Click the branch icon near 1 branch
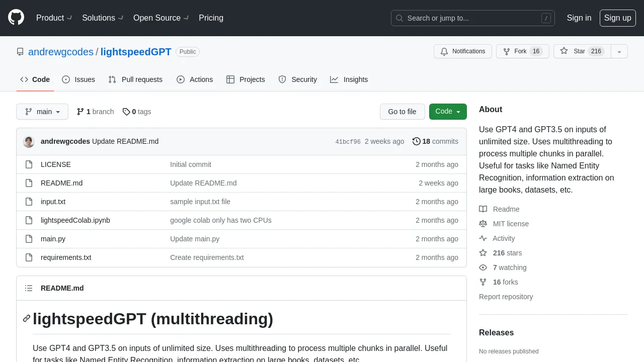The height and width of the screenshot is (362, 644). pos(80,112)
